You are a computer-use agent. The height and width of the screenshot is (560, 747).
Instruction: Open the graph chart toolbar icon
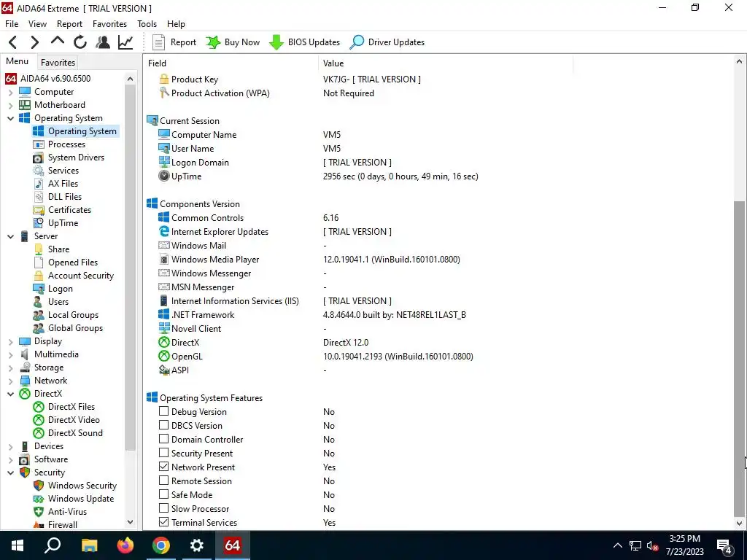[125, 42]
